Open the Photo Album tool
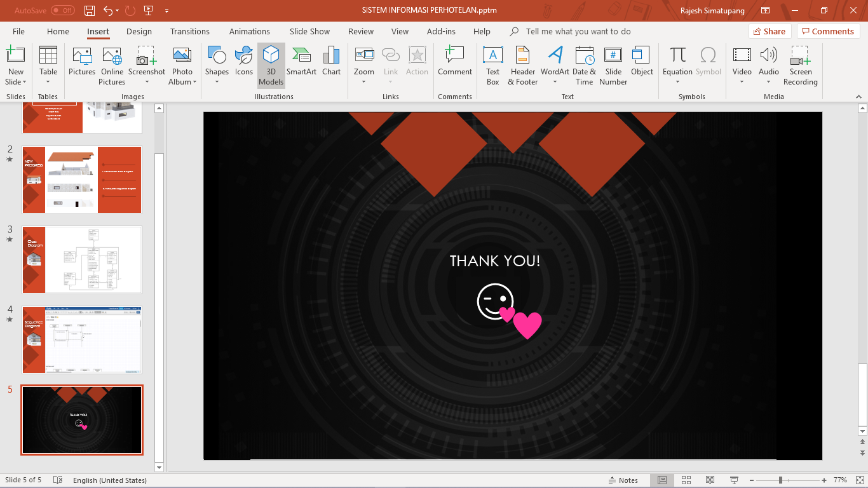 coord(182,66)
